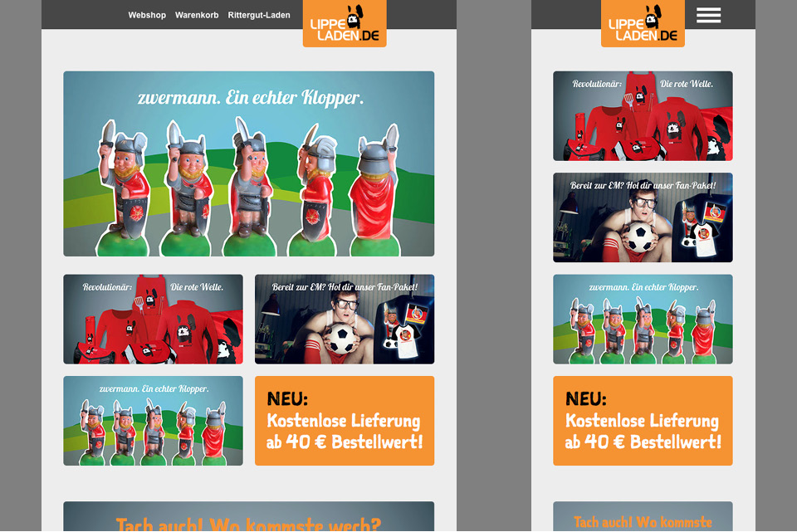This screenshot has width=797, height=532.
Task: Click the 'Tach auch! Wo kommste' banner in the mobile layout
Action: click(x=643, y=516)
